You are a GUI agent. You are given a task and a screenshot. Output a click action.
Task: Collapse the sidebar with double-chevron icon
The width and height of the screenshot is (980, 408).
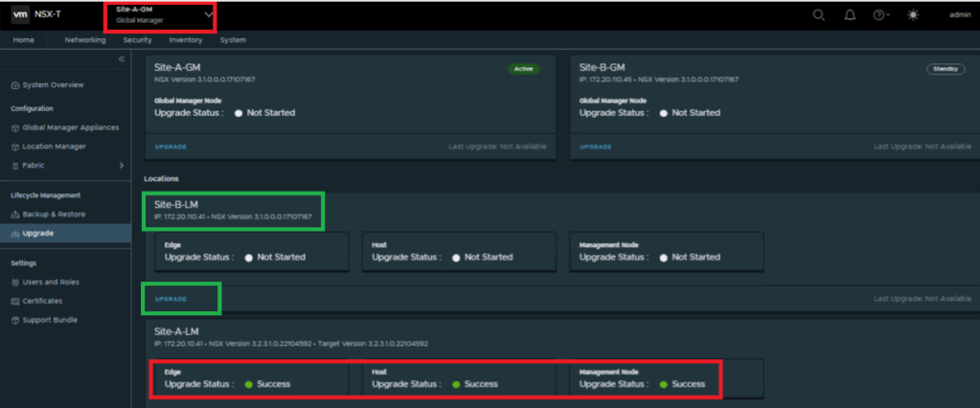pos(122,59)
